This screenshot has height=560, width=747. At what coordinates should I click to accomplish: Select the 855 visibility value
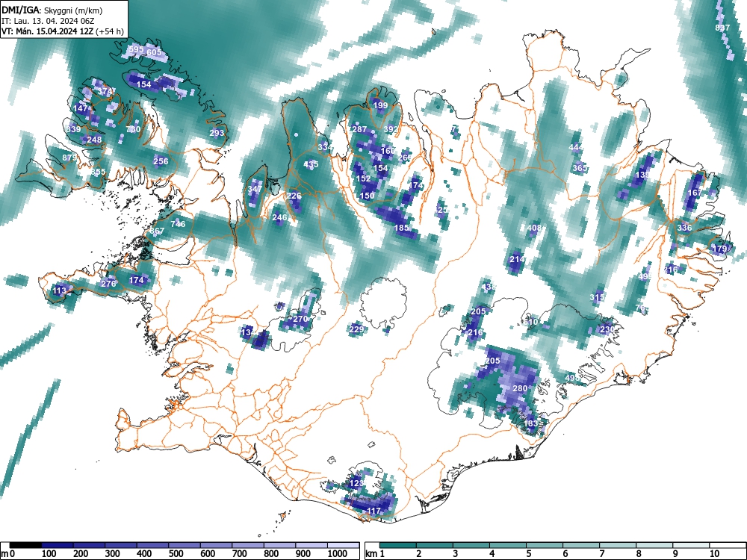tap(98, 172)
